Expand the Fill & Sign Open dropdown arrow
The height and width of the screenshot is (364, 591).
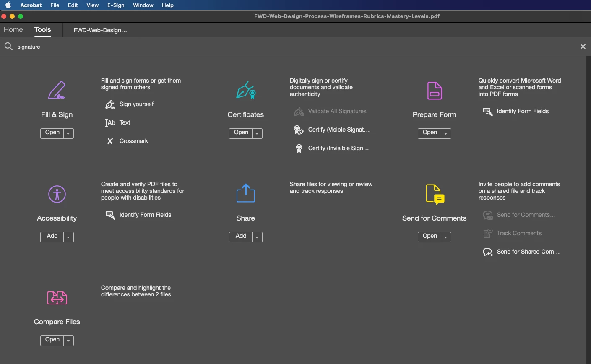68,133
